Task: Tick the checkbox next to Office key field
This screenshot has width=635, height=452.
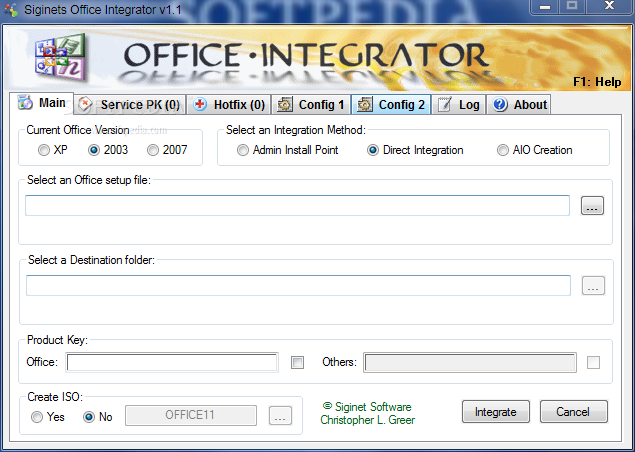Action: [297, 362]
